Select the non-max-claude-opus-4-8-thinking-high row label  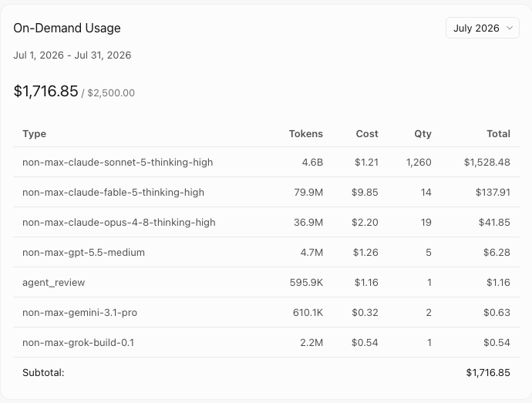tap(119, 222)
